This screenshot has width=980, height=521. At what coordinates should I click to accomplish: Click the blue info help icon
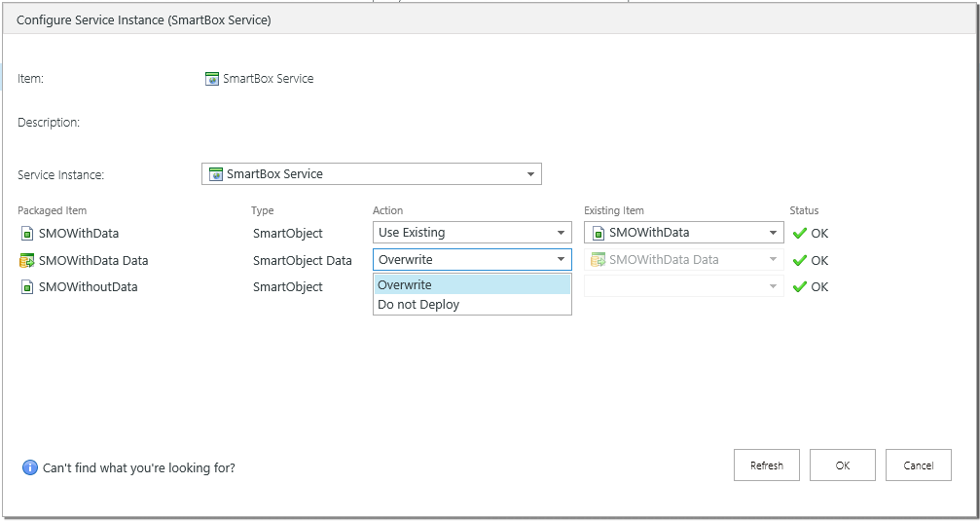coord(30,467)
